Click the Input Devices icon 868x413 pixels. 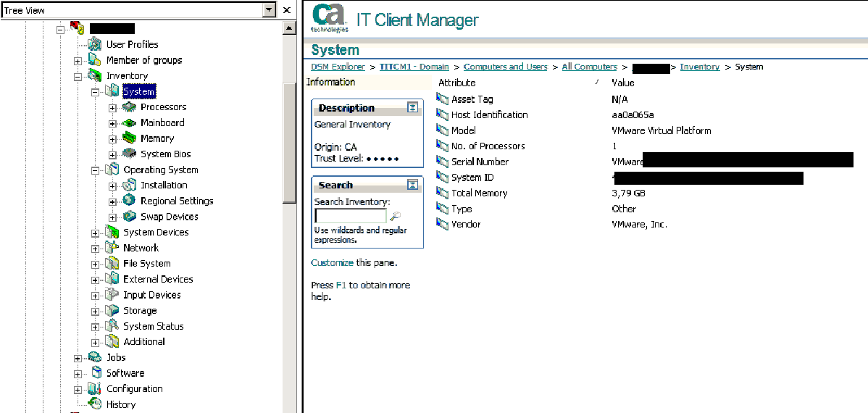pyautogui.click(x=112, y=294)
